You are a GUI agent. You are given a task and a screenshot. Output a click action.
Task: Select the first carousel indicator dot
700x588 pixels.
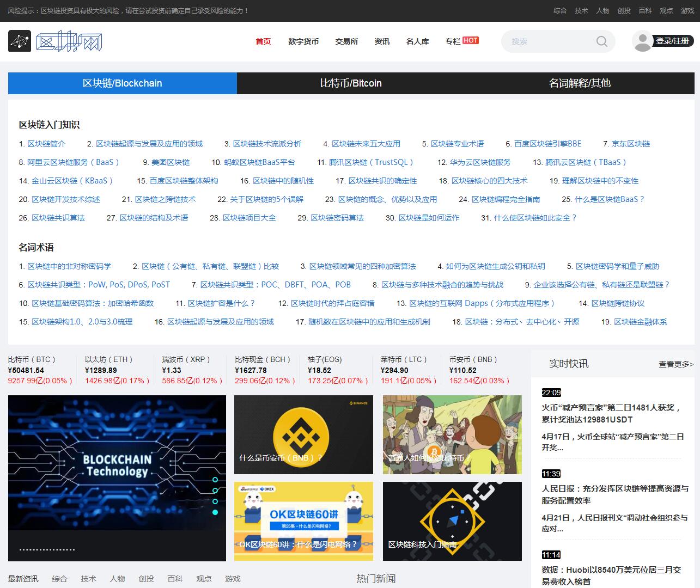pyautogui.click(x=215, y=480)
